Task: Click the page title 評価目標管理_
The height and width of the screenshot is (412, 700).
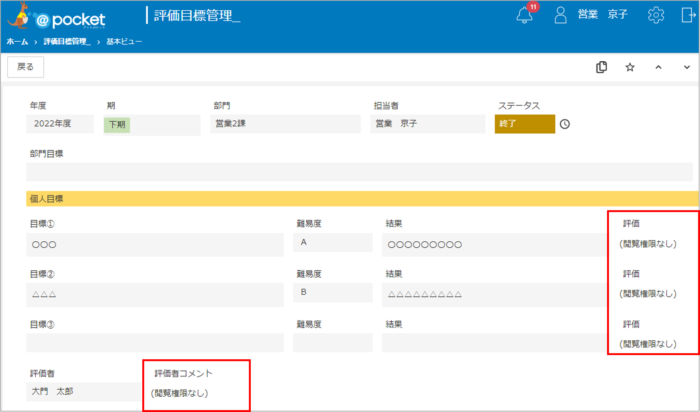Action: pyautogui.click(x=197, y=16)
